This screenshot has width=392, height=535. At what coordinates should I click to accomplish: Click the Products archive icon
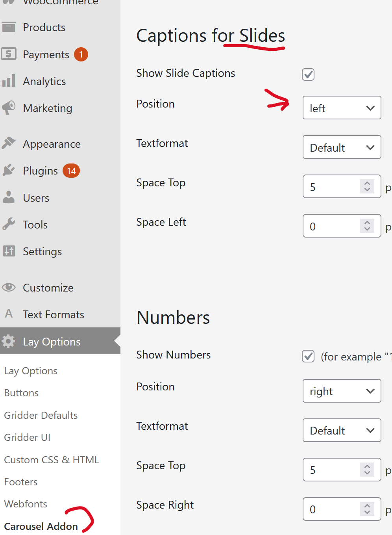(9, 27)
